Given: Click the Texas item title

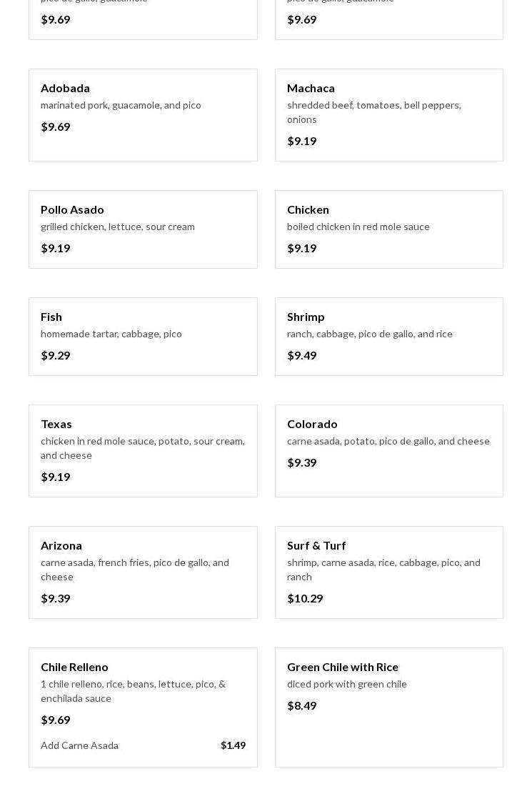Looking at the screenshot, I should click(x=56, y=424).
